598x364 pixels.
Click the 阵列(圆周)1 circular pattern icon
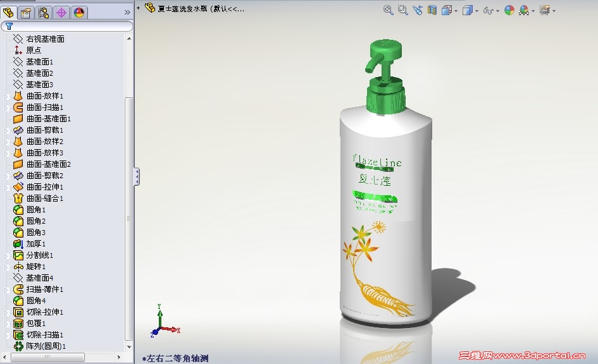tap(18, 346)
